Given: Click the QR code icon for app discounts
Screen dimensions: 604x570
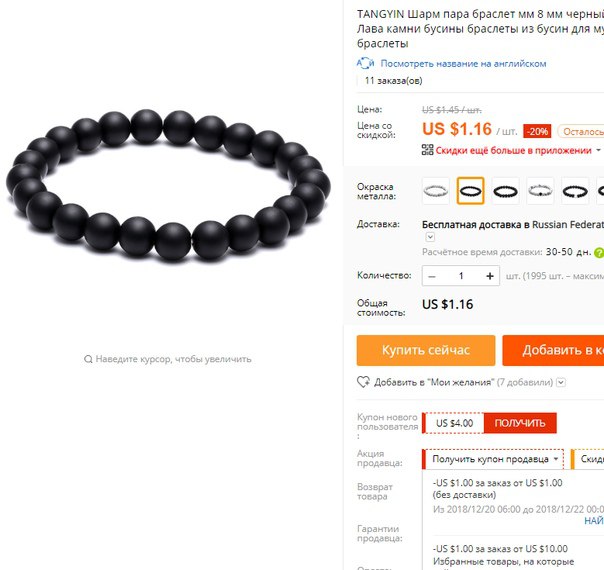Looking at the screenshot, I should click(x=428, y=150).
